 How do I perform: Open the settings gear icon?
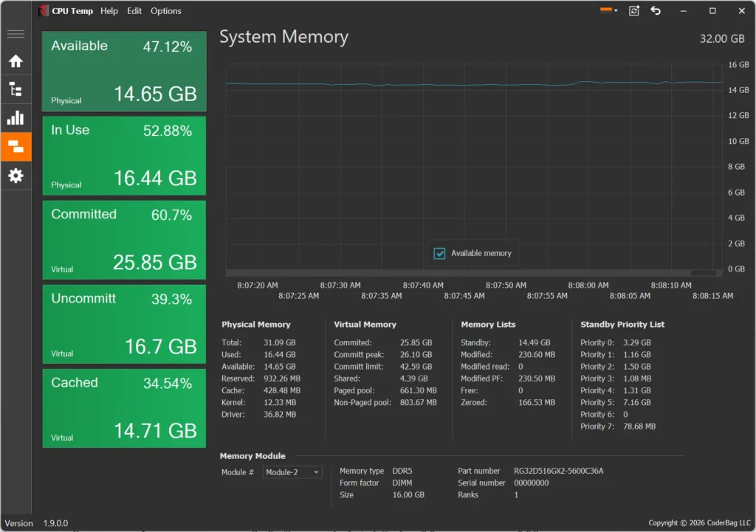[16, 176]
